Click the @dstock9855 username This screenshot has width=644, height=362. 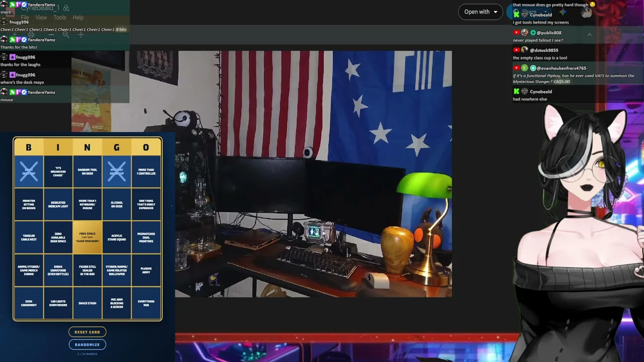coord(544,50)
